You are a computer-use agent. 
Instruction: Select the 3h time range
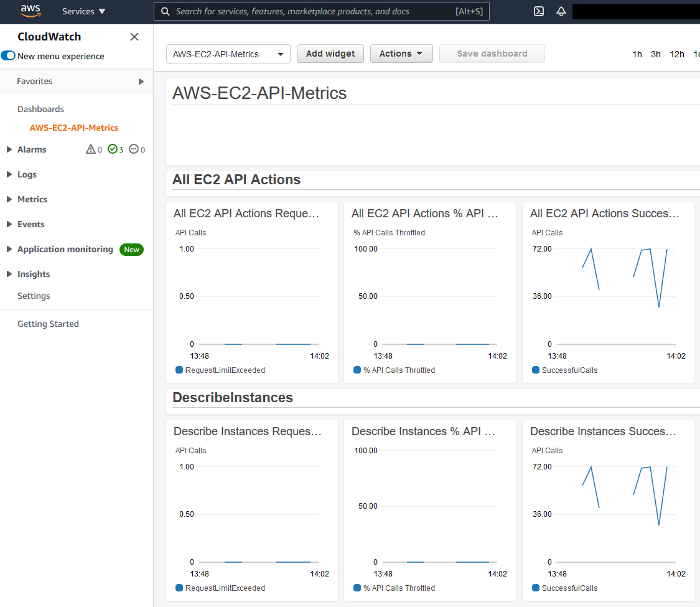[655, 54]
